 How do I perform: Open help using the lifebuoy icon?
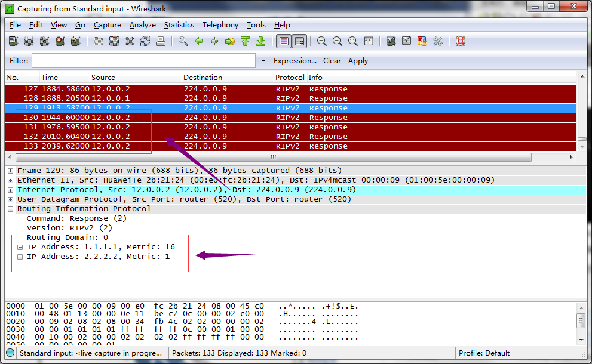point(460,41)
